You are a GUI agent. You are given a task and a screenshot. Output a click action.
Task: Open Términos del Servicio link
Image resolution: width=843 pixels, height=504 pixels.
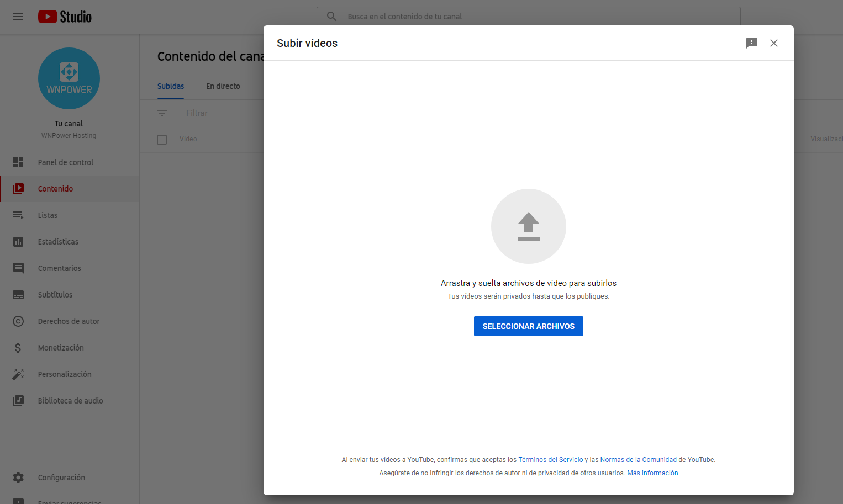pyautogui.click(x=551, y=460)
